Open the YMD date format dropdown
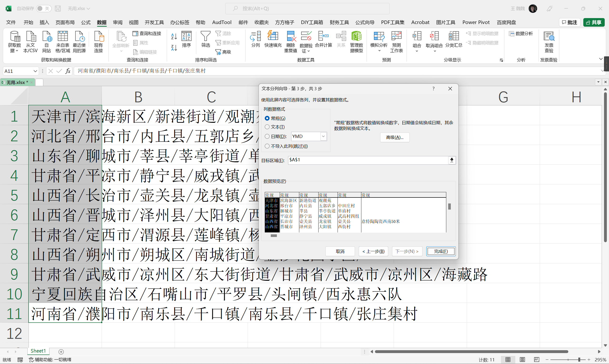This screenshot has height=364, width=609. 323,136
